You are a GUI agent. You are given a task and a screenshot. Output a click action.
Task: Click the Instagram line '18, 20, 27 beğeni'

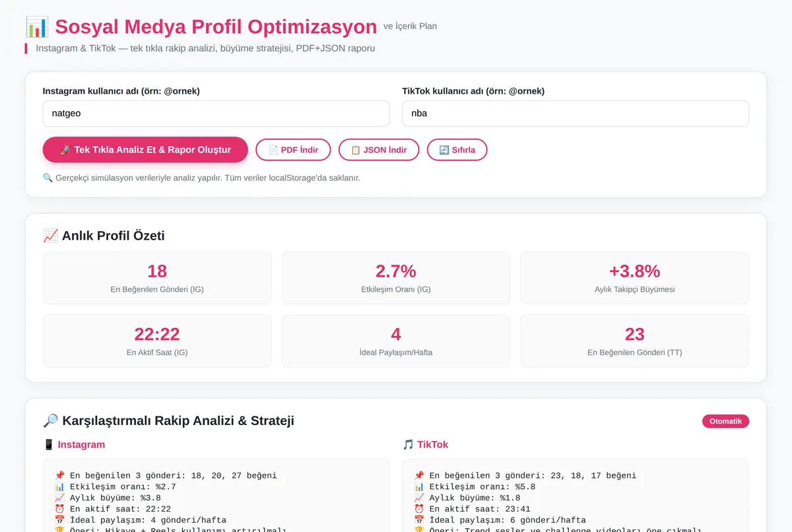coord(166,475)
